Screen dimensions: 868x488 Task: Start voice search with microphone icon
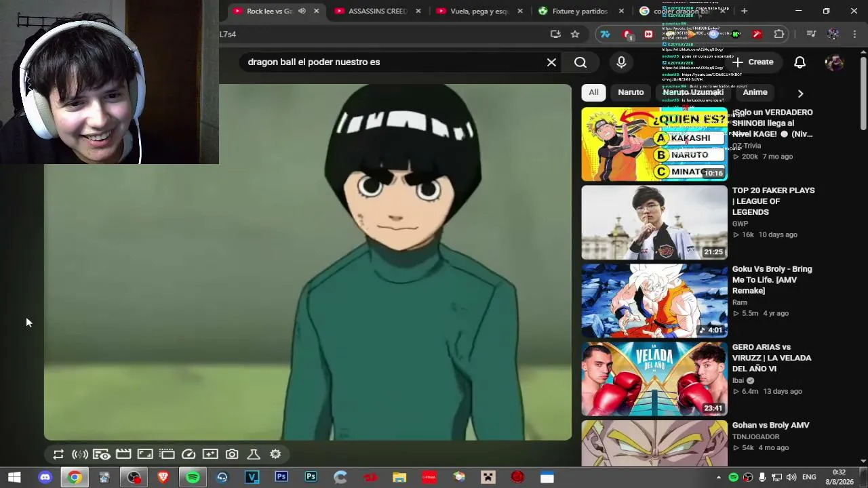(621, 62)
